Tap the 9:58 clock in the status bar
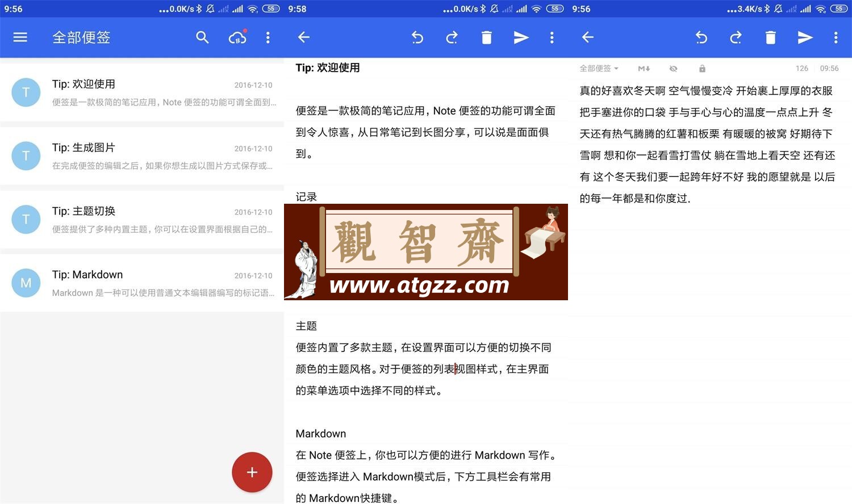Image resolution: width=852 pixels, height=504 pixels. pos(297,9)
